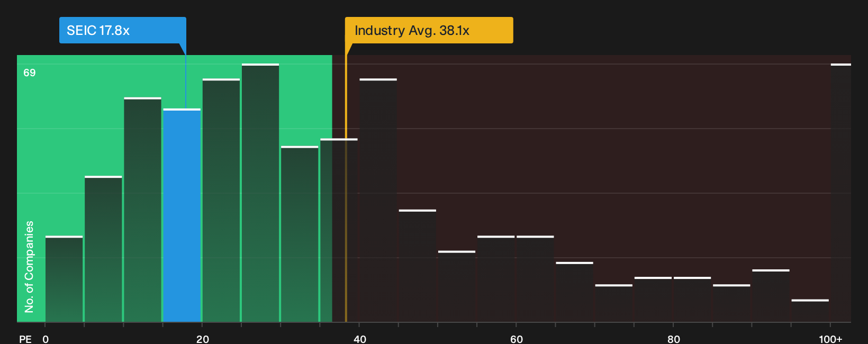Click the x-axis tick label 20
868x344 pixels.
[x=203, y=339]
